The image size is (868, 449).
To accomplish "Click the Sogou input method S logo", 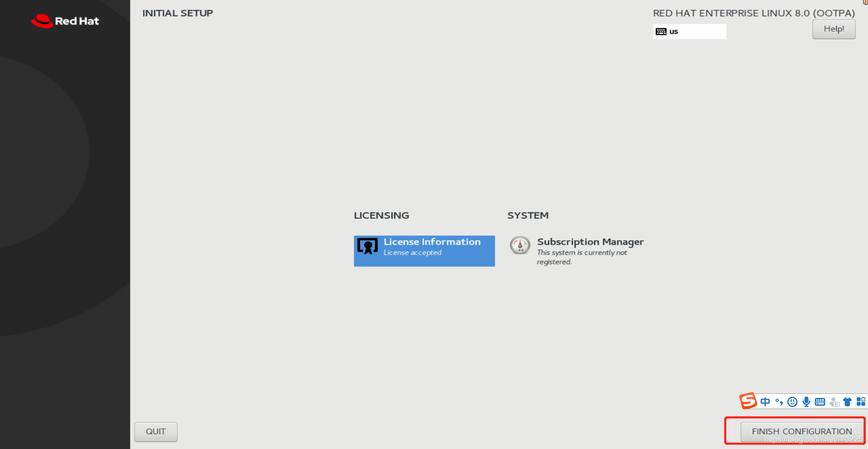I will click(748, 401).
